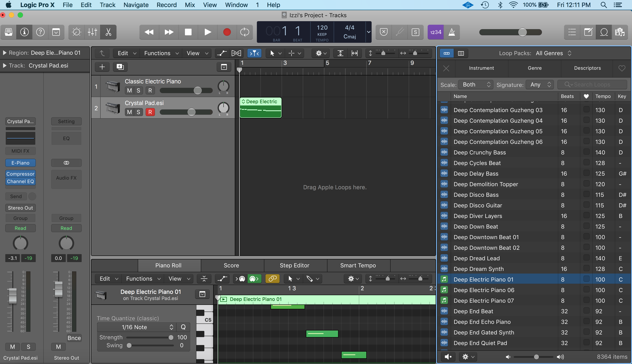Adjust the Crystal Pad.esi track volume slider
The image size is (632, 364).
[x=191, y=112]
